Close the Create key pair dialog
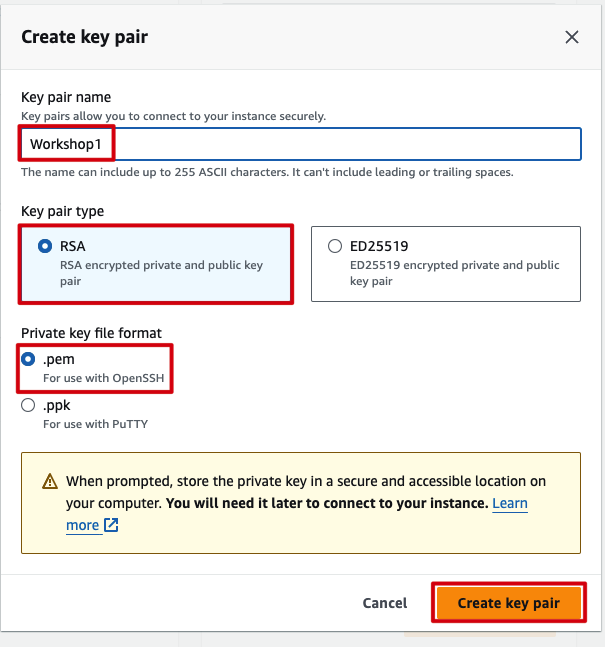The image size is (605, 647). 572,37
